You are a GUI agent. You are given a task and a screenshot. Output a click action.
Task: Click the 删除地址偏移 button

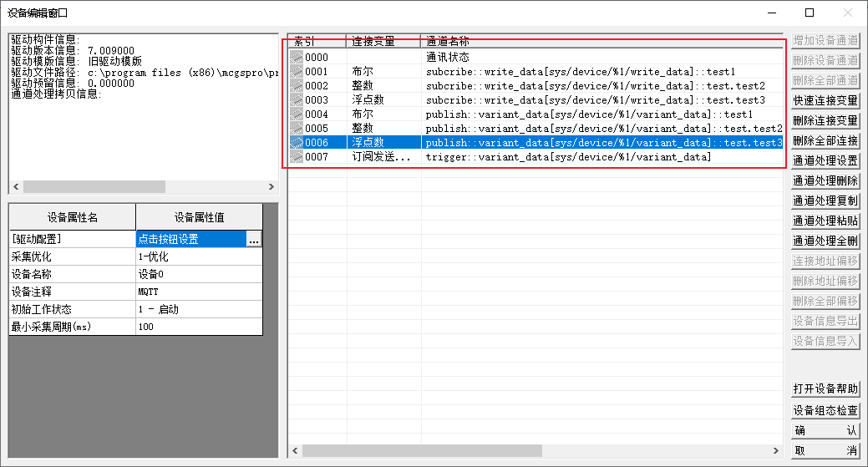click(x=825, y=281)
